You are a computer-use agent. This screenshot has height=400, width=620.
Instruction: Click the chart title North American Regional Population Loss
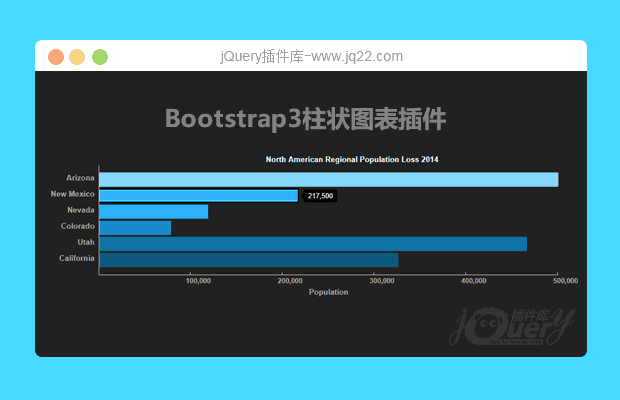352,159
